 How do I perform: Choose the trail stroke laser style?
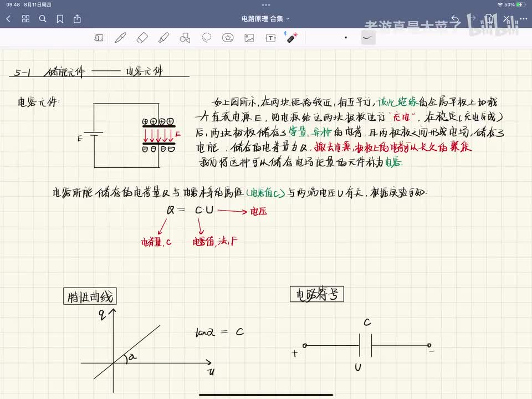[x=368, y=38]
